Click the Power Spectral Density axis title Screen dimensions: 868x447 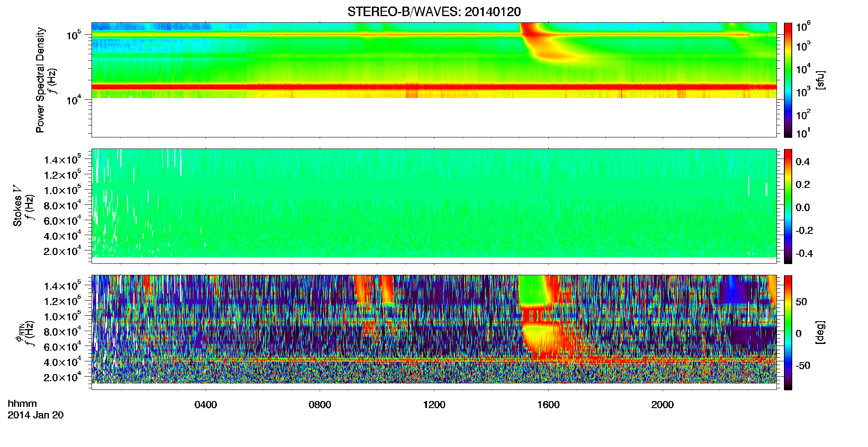point(40,80)
